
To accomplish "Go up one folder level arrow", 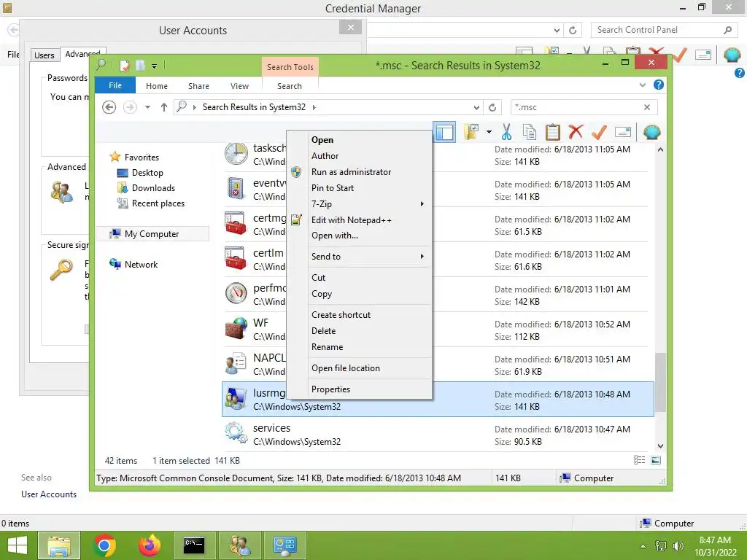I will coord(164,107).
